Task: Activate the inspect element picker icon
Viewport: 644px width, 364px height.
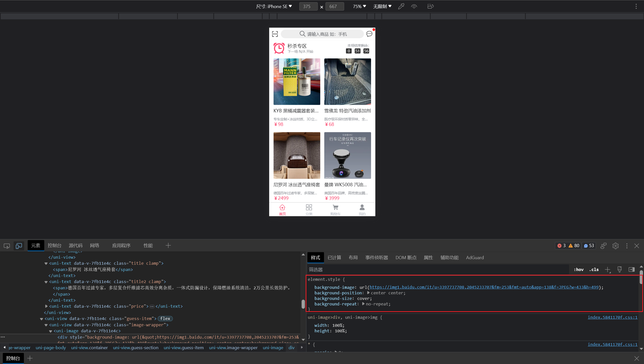Action: tap(7, 246)
